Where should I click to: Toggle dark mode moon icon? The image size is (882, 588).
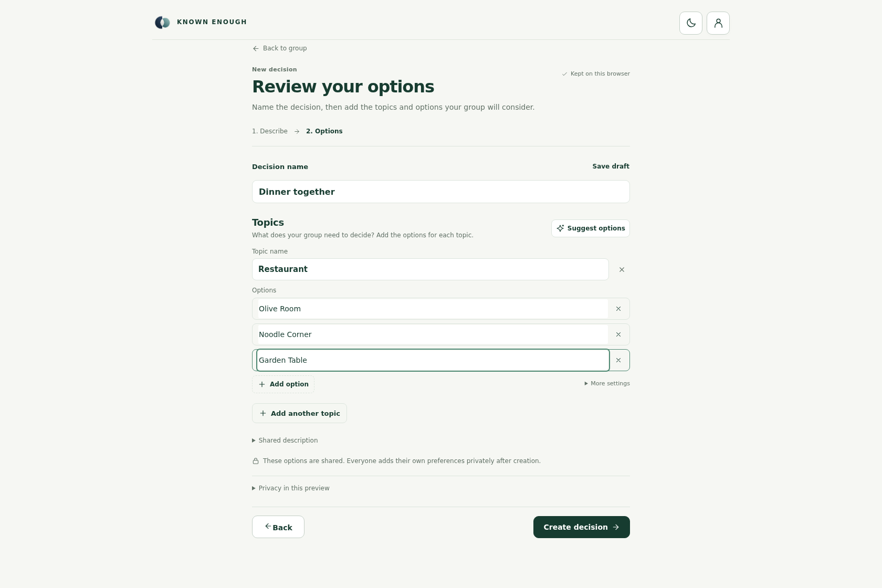click(691, 23)
